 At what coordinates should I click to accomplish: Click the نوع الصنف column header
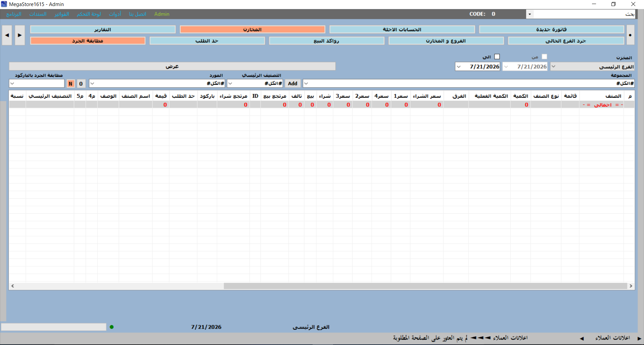[546, 96]
